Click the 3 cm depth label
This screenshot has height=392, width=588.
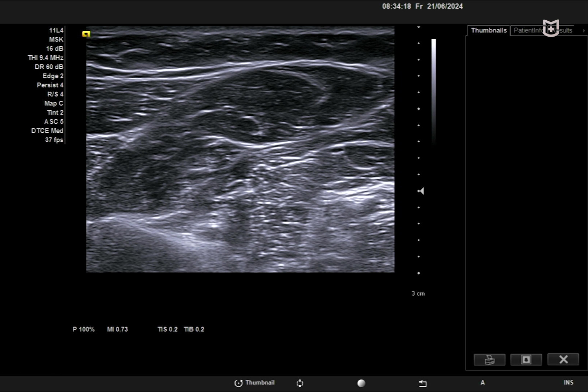[418, 294]
